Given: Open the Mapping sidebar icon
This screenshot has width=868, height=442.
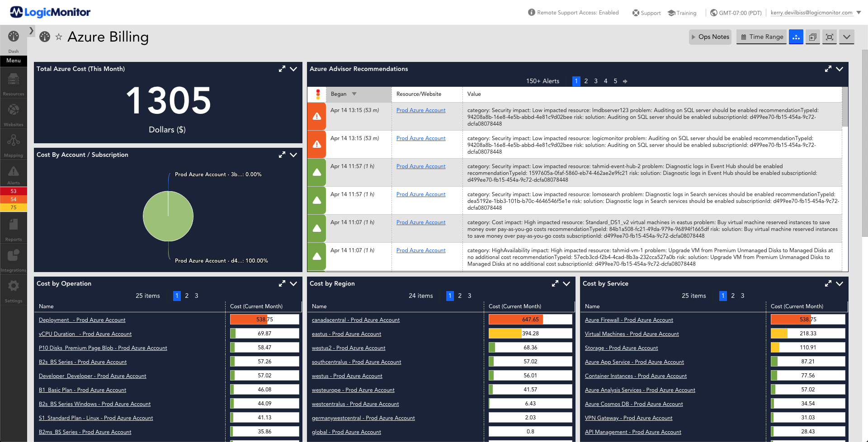Looking at the screenshot, I should (x=14, y=145).
